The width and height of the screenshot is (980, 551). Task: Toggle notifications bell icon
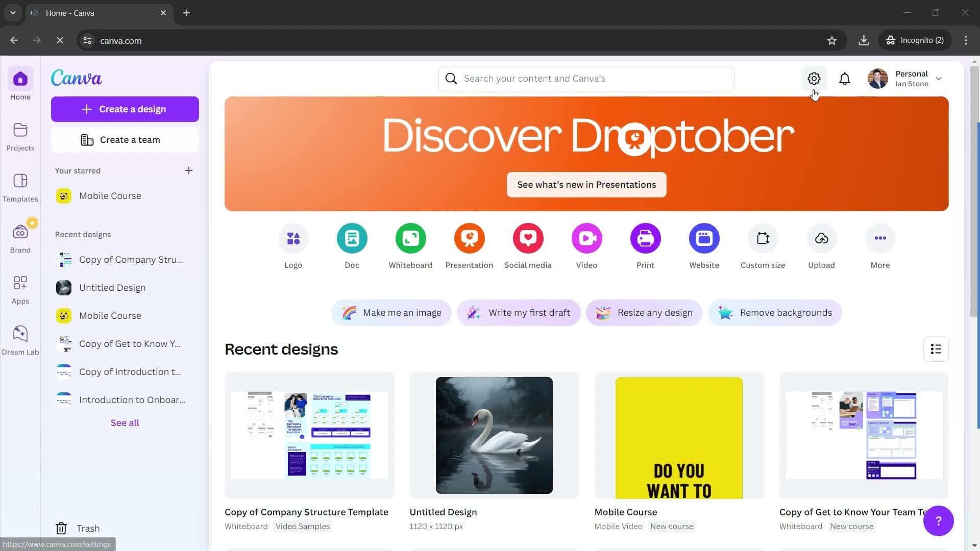[x=844, y=79]
